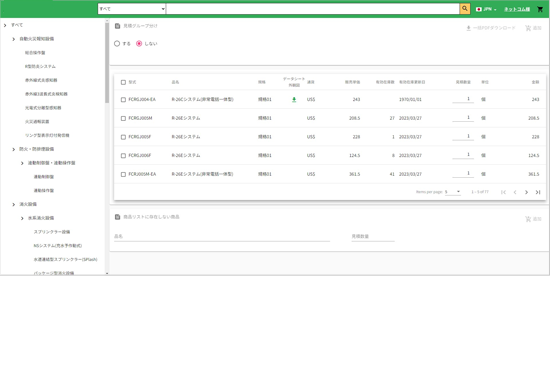The height and width of the screenshot is (388, 550).
Task: Click the ネットコム user link
Action: (x=517, y=9)
